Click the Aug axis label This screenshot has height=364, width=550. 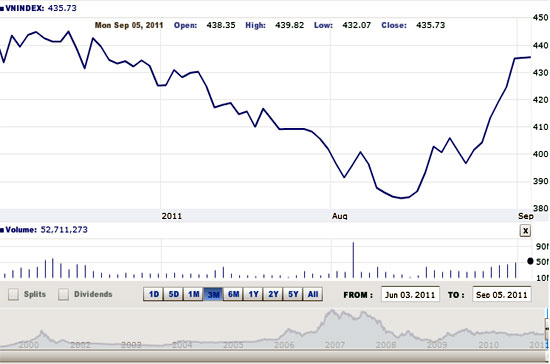coord(340,216)
